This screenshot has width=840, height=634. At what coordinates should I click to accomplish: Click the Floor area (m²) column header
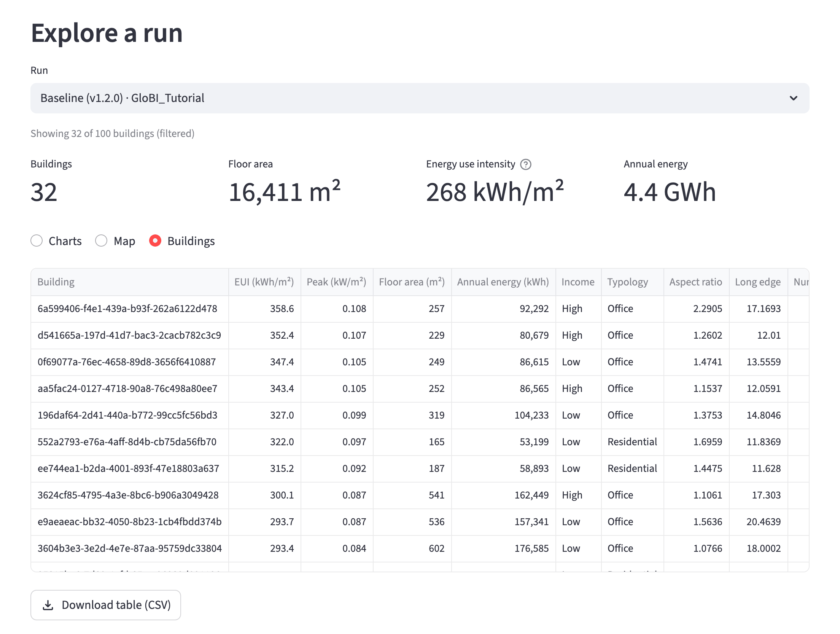[412, 282]
